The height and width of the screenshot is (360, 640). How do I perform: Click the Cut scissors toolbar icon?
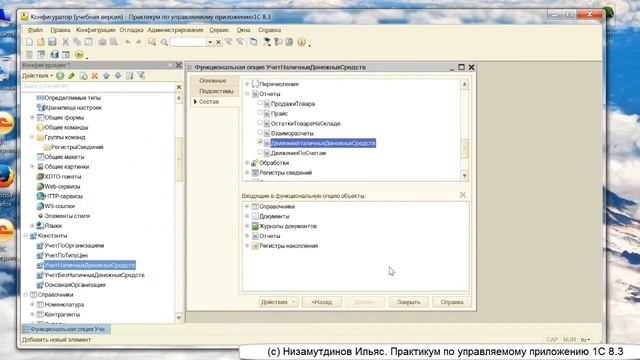click(65, 42)
